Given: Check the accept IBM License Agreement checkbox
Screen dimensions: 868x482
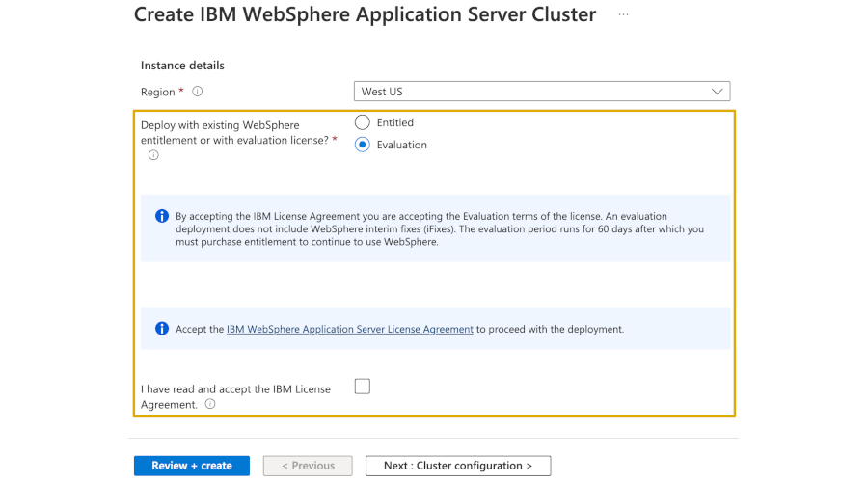Looking at the screenshot, I should (x=363, y=387).
